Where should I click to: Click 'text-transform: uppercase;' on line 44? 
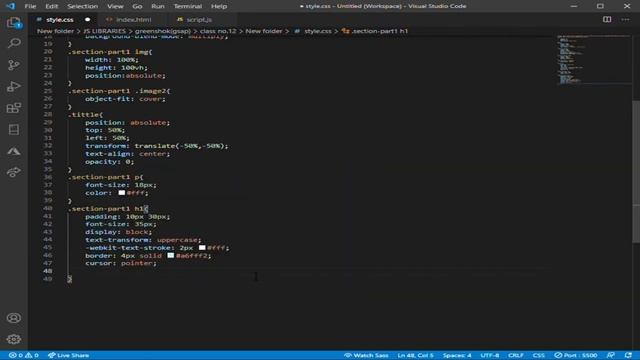[x=143, y=240]
